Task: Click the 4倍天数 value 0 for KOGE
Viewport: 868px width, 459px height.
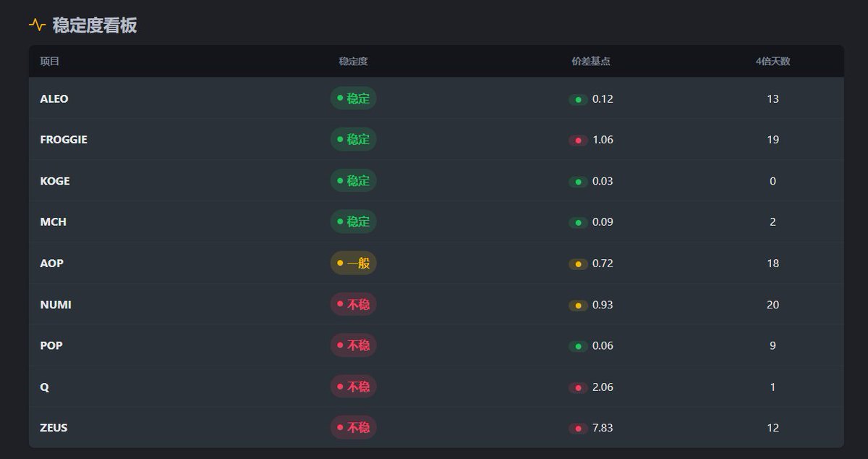Action: (x=773, y=181)
